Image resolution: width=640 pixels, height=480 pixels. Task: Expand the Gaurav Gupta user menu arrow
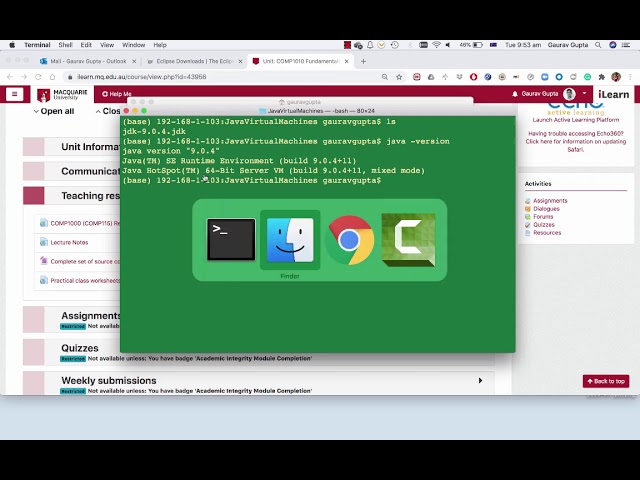coord(584,93)
